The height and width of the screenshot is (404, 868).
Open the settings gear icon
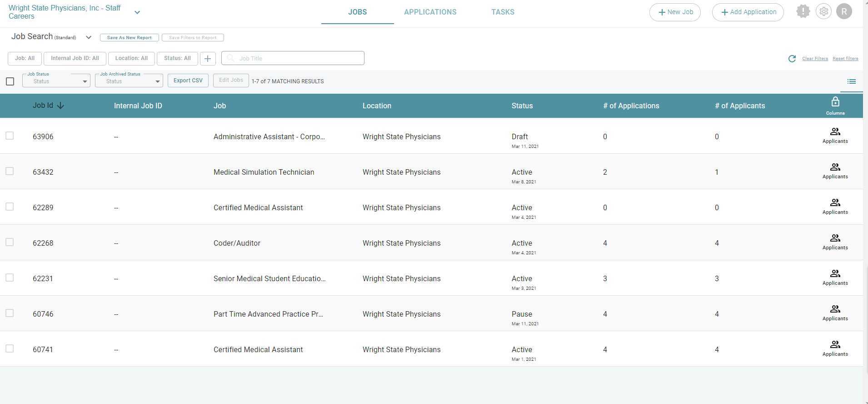[823, 11]
